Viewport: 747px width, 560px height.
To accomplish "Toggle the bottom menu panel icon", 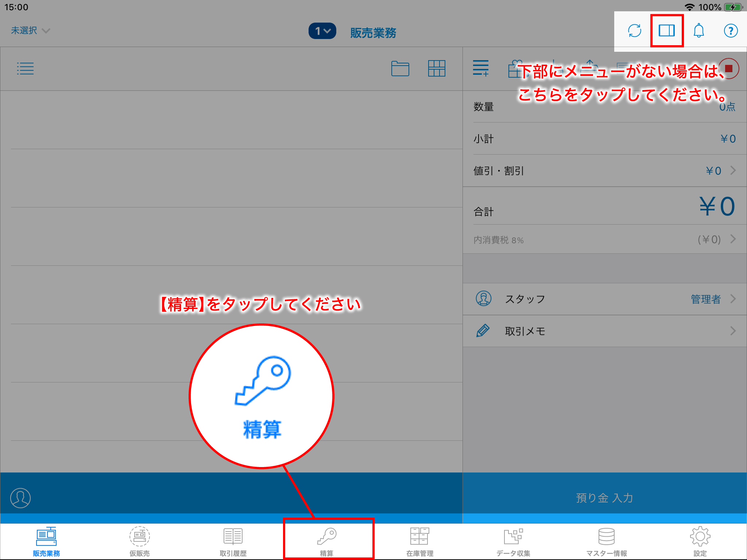I will (x=666, y=31).
